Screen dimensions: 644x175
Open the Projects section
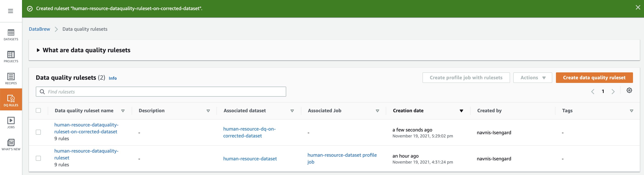click(11, 57)
